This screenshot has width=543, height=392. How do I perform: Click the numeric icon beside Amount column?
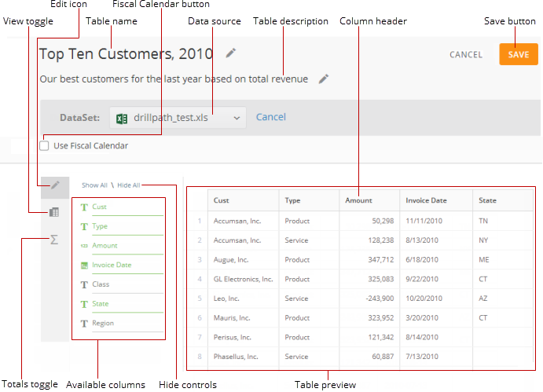pos(84,246)
